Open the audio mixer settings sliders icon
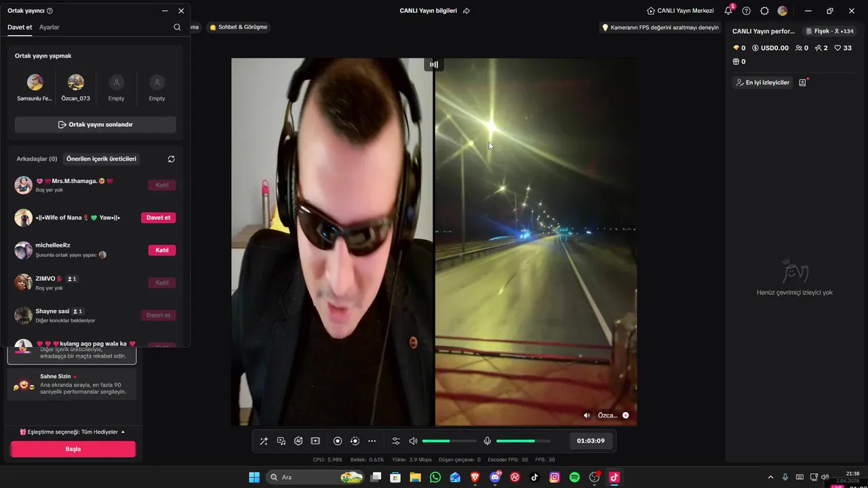 point(396,441)
